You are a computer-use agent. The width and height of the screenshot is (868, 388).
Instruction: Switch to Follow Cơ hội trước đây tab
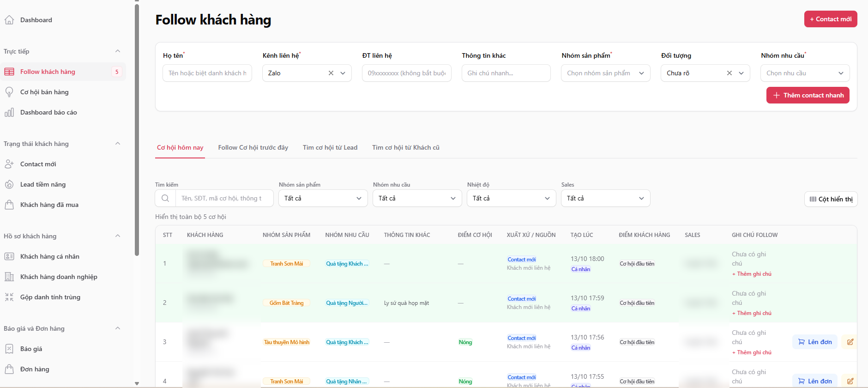click(253, 147)
